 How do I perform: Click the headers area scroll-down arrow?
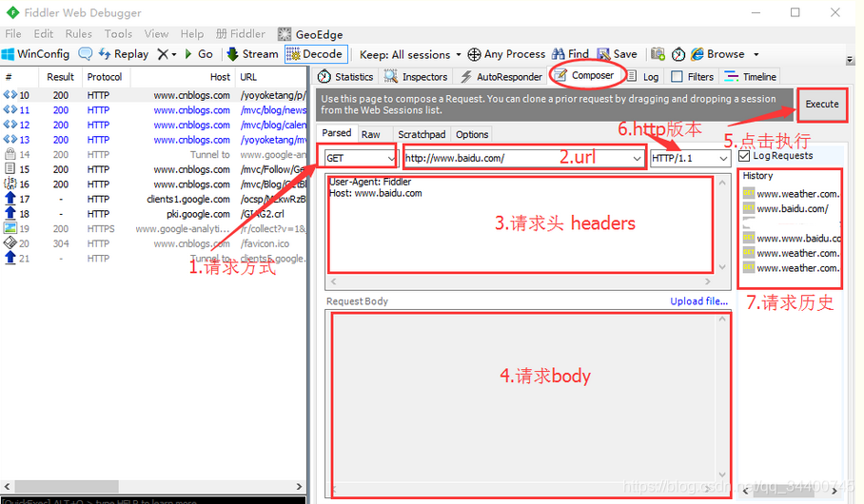tap(722, 268)
